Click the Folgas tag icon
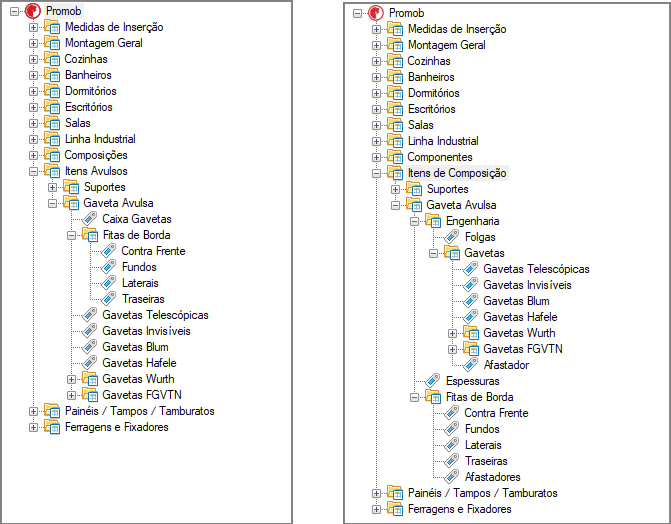The width and height of the screenshot is (671, 524). pyautogui.click(x=452, y=237)
